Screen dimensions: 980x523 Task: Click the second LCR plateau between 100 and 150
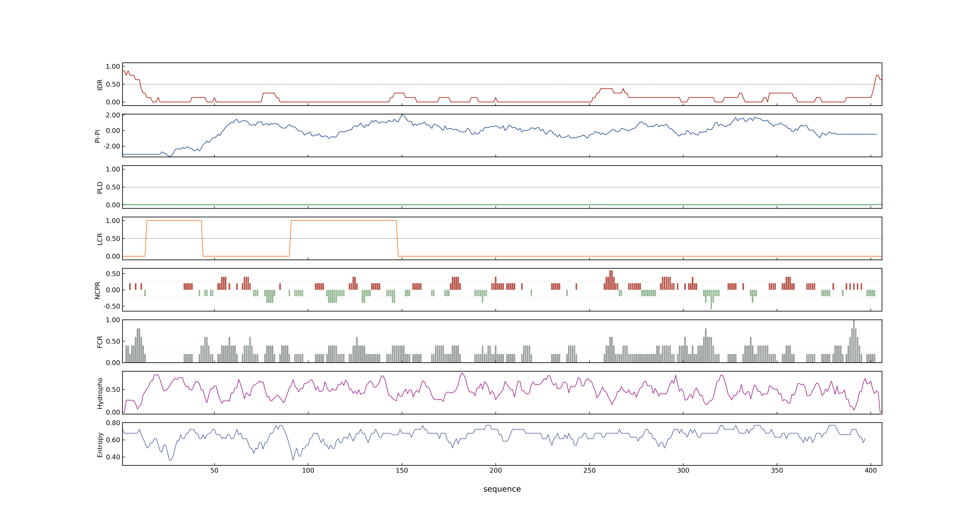point(344,220)
